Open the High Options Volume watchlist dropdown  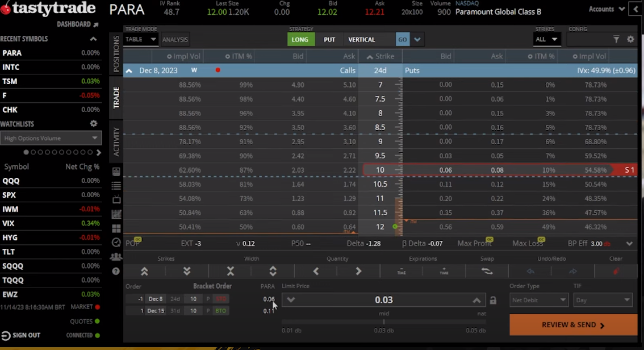[x=50, y=138]
